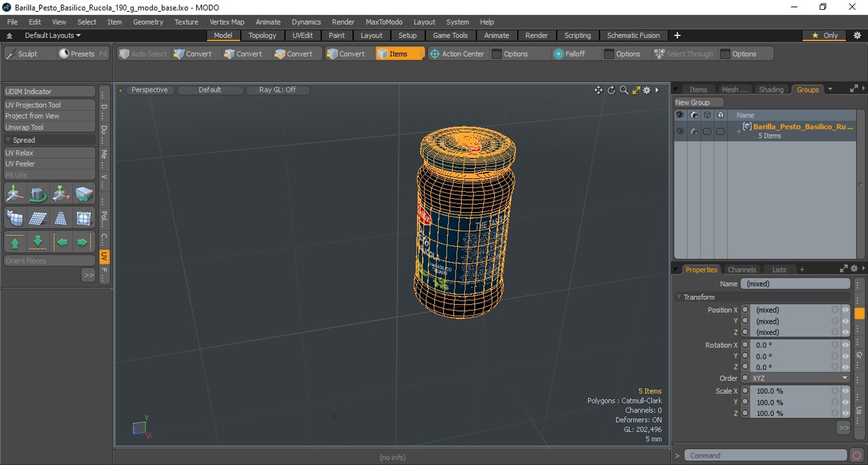
Task: Click the Command input field
Action: 765,456
